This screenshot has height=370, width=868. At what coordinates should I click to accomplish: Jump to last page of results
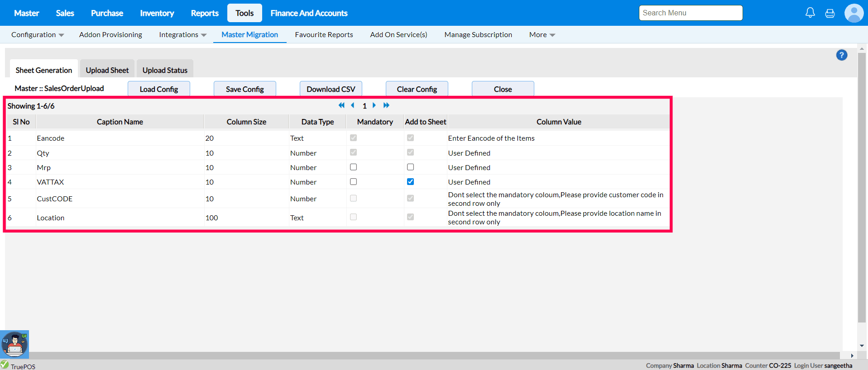(386, 105)
